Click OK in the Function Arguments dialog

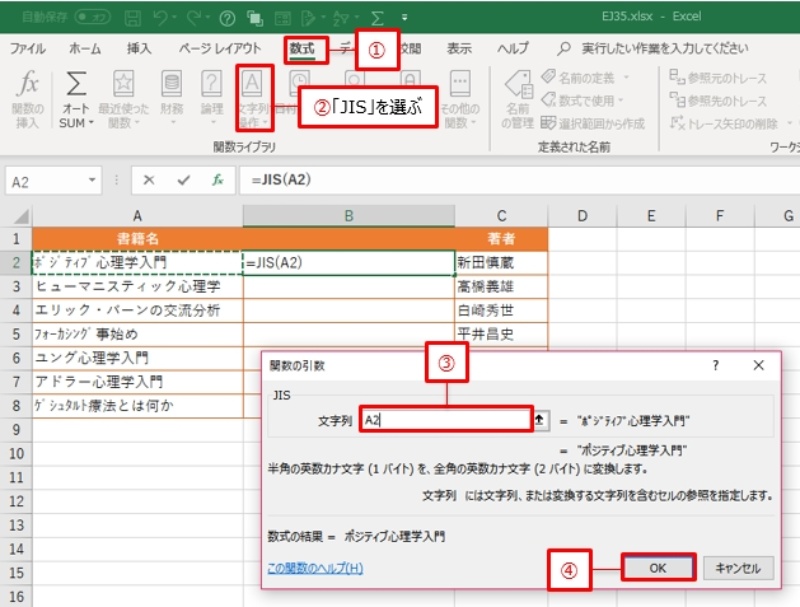[658, 568]
